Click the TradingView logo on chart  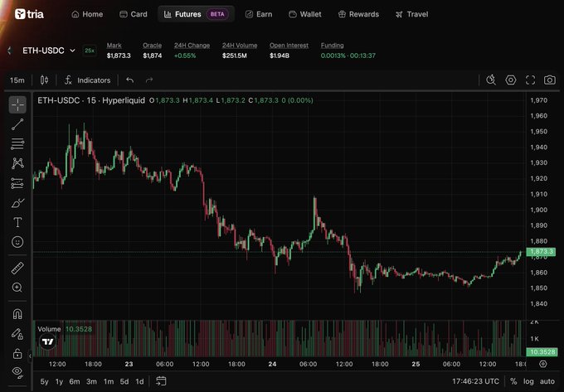[48, 341]
